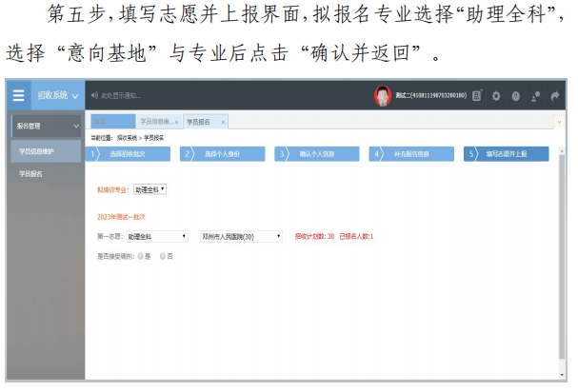This screenshot has height=392, width=578.
Task: Open 学员信息维护 in the sidebar
Action: tap(46, 151)
